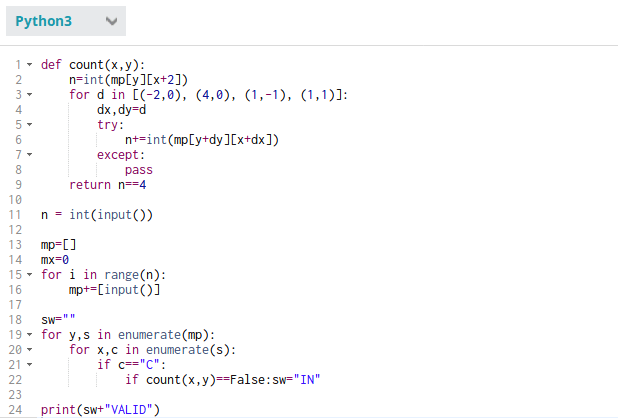Viewport: 618px width, 418px height.
Task: Collapse the for d loop fold on line 3
Action: (30, 95)
